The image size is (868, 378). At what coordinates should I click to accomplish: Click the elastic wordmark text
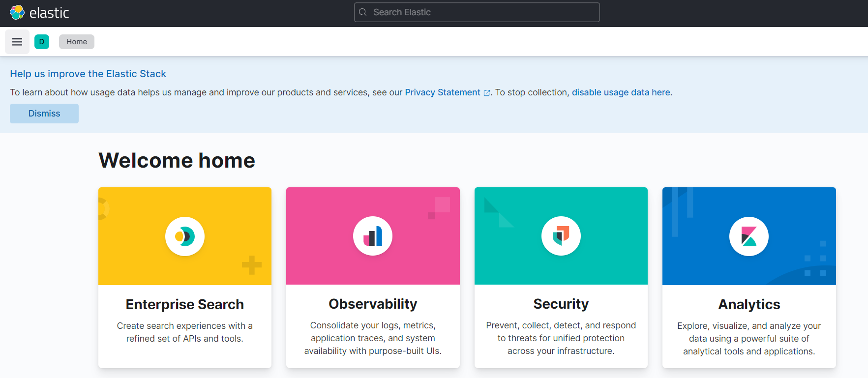coord(49,13)
